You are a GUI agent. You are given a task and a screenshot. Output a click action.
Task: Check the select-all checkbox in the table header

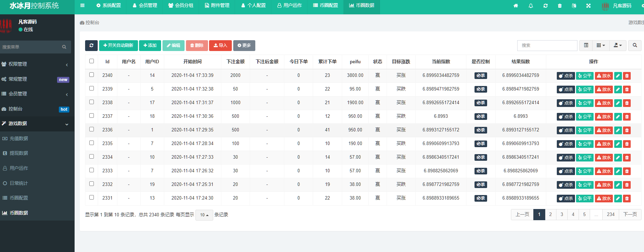pyautogui.click(x=92, y=61)
